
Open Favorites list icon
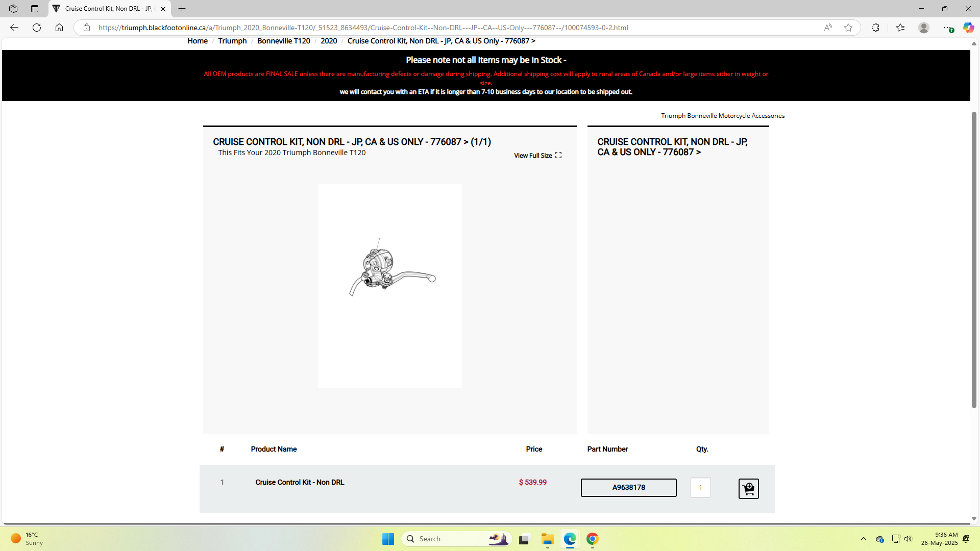click(900, 28)
